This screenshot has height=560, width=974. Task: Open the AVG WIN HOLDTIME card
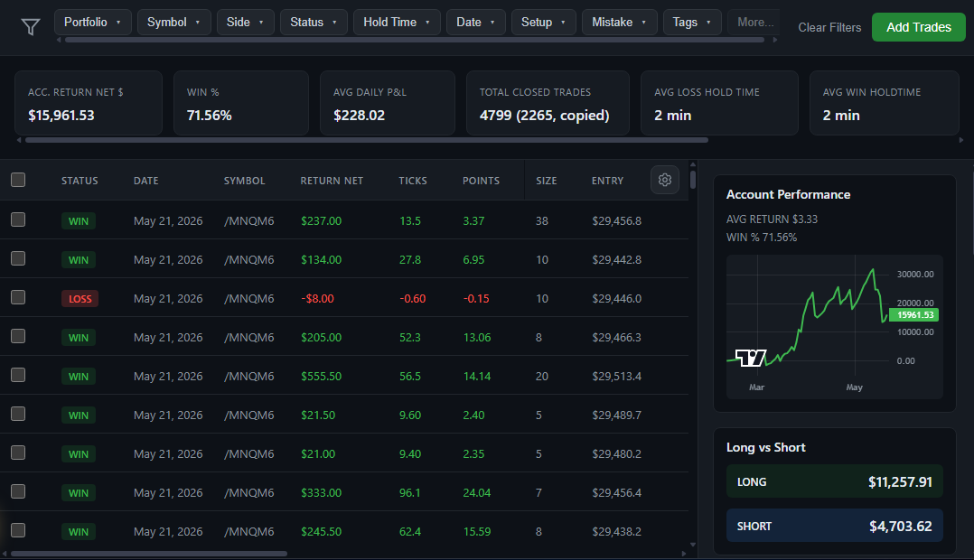coord(885,103)
